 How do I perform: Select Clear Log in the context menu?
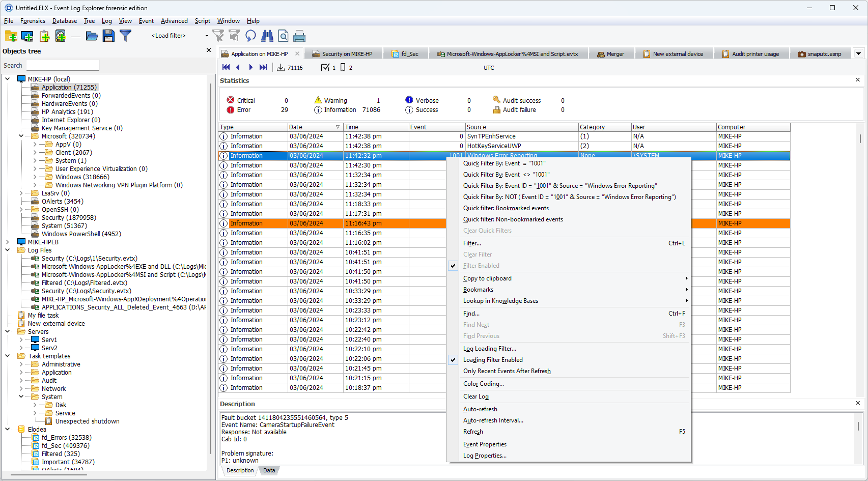(x=475, y=396)
